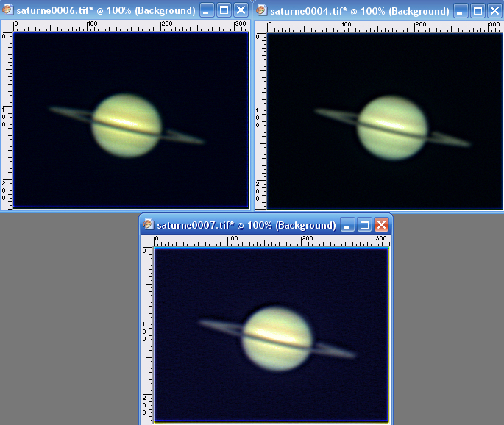Click the saturne0007.tif title bar app icon
This screenshot has height=425, width=504.
(148, 224)
